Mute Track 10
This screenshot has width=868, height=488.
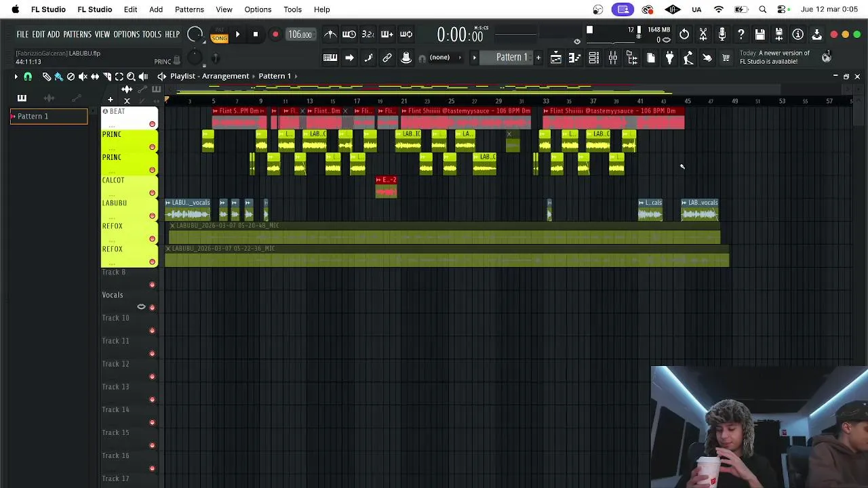point(152,331)
